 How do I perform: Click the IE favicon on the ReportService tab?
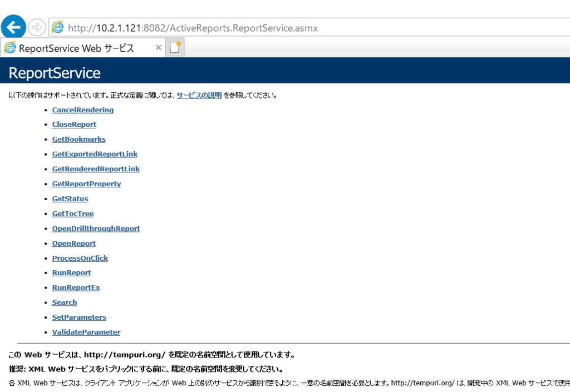click(x=10, y=48)
